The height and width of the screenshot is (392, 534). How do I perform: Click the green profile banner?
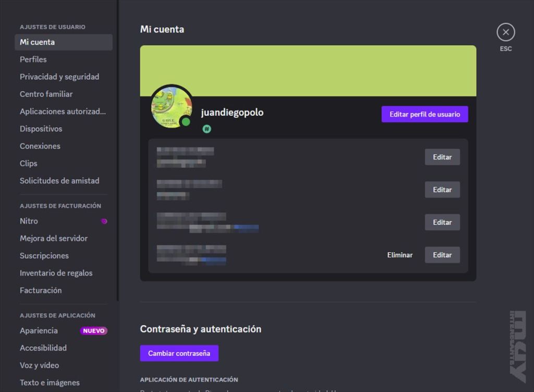pyautogui.click(x=308, y=71)
